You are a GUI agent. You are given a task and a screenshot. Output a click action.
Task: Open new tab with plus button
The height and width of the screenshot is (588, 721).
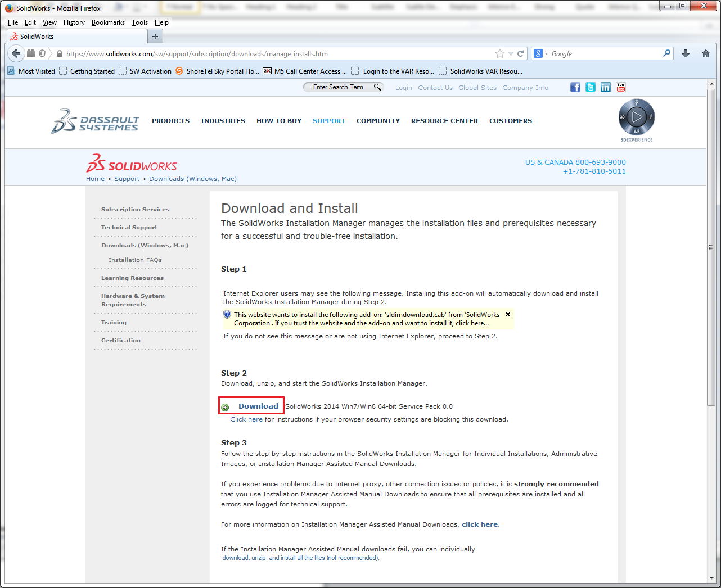click(x=155, y=37)
